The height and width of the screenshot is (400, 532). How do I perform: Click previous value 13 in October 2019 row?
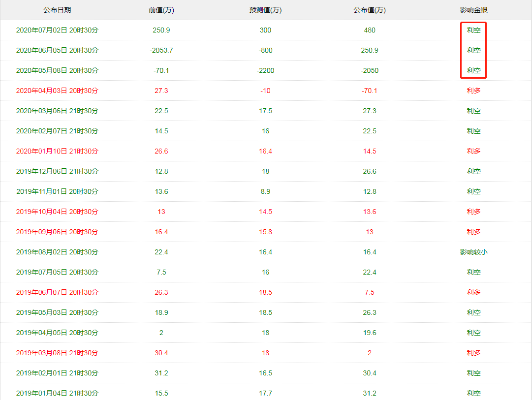(161, 212)
